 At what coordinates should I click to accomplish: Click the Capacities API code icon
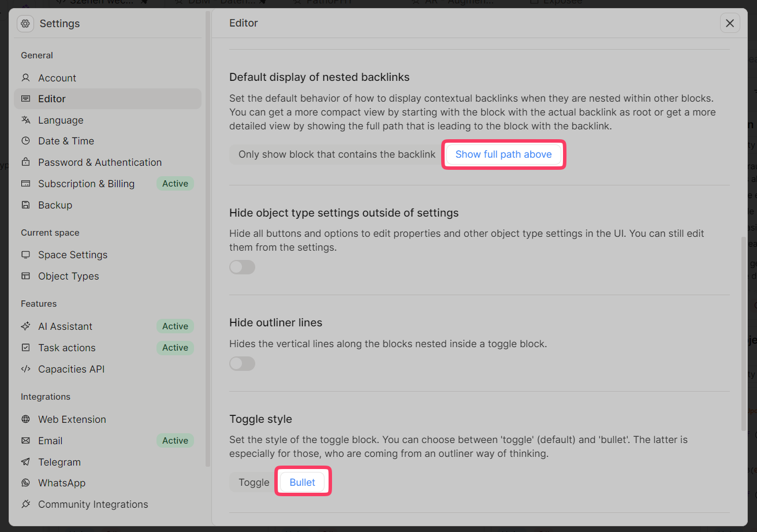[x=25, y=369]
